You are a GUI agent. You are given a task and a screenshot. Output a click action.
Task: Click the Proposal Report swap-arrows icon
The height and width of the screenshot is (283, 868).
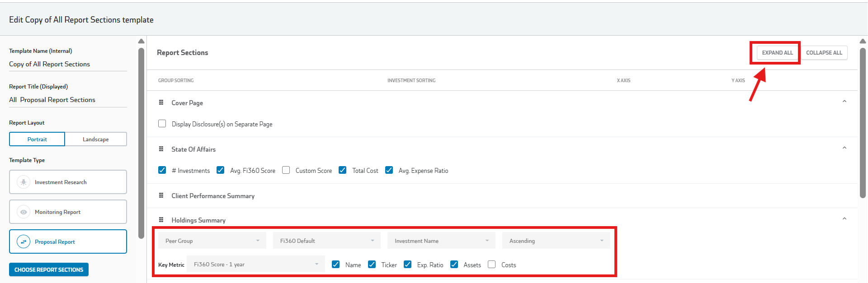(x=24, y=241)
